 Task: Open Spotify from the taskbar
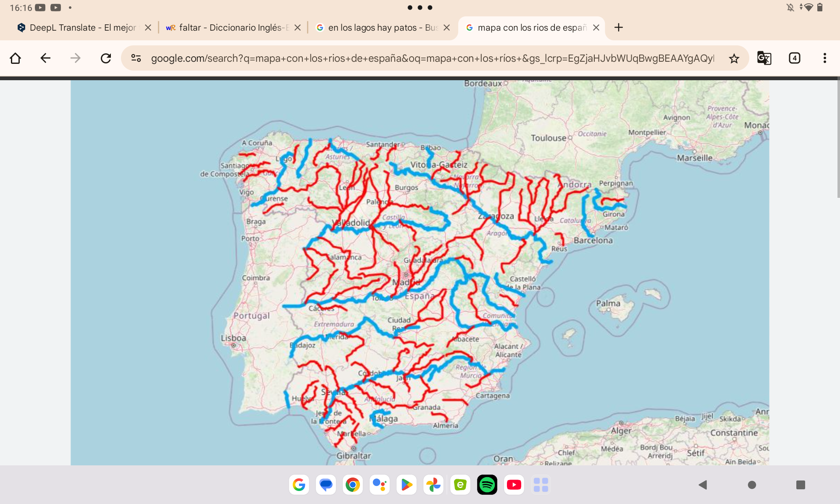487,485
